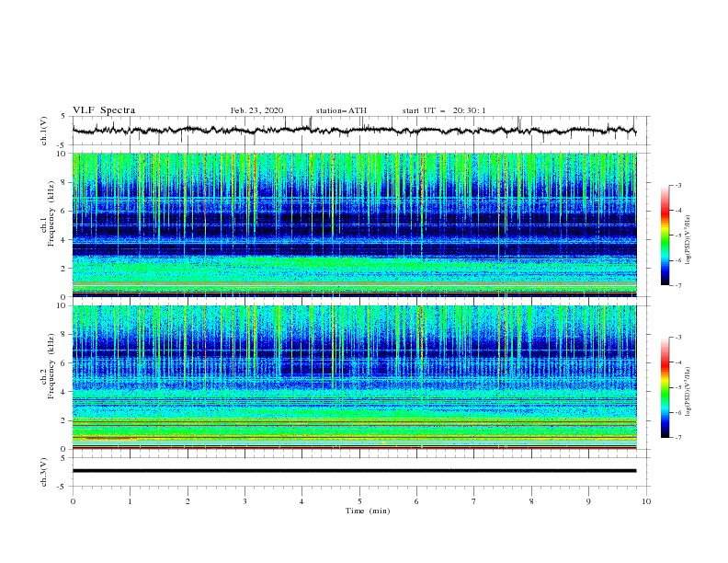Click the ch.1 'Frequency (kHz)' axis label

click(x=51, y=214)
